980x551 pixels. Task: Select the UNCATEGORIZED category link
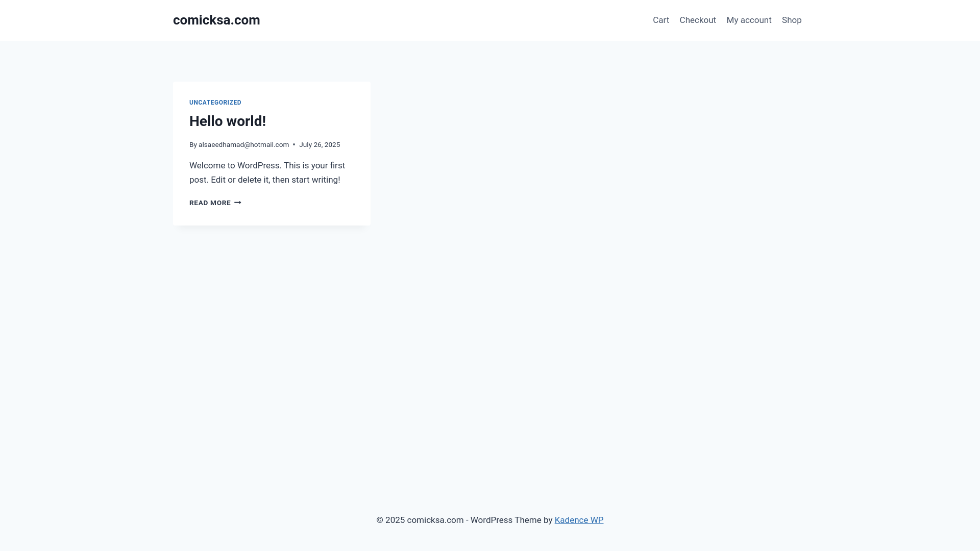point(215,103)
